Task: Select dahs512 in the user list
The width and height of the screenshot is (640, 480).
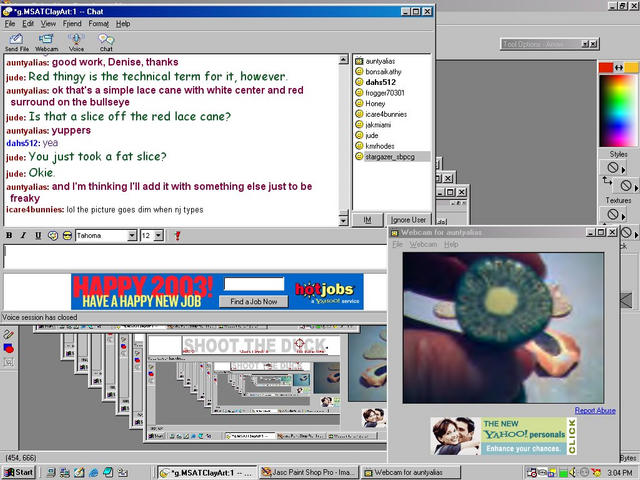Action: [380, 82]
